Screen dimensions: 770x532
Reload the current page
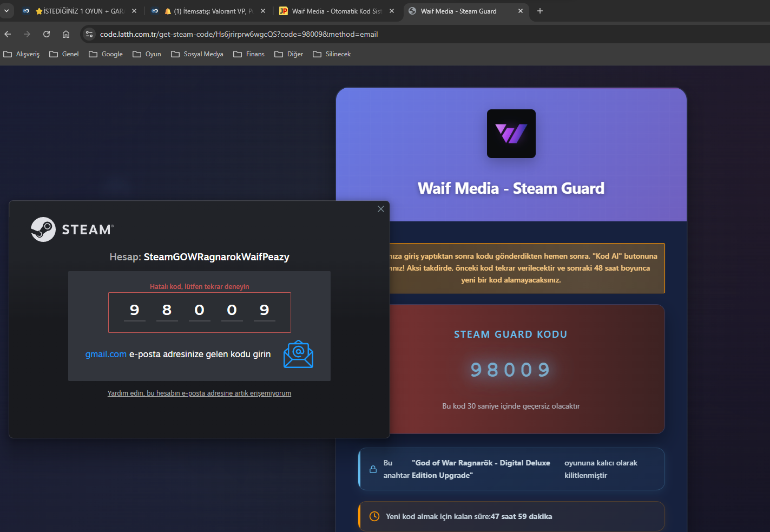pyautogui.click(x=47, y=34)
